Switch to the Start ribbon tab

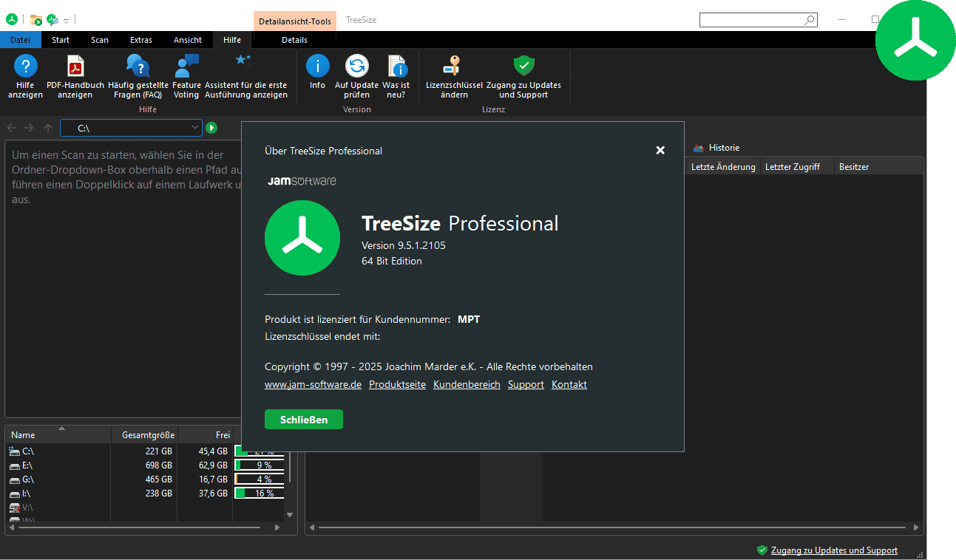[61, 40]
